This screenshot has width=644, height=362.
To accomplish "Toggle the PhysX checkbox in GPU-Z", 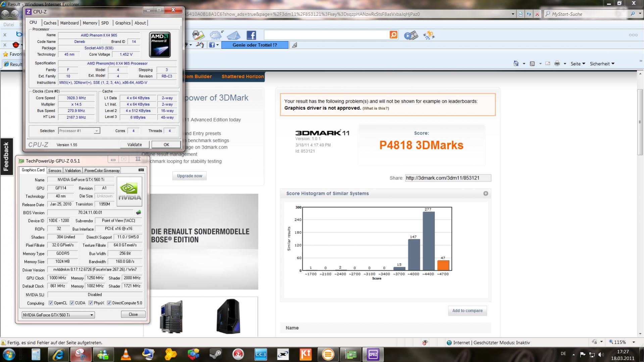I will pos(91,303).
